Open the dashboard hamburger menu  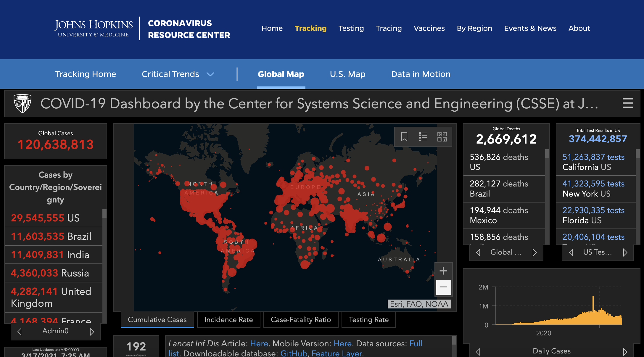click(x=628, y=103)
